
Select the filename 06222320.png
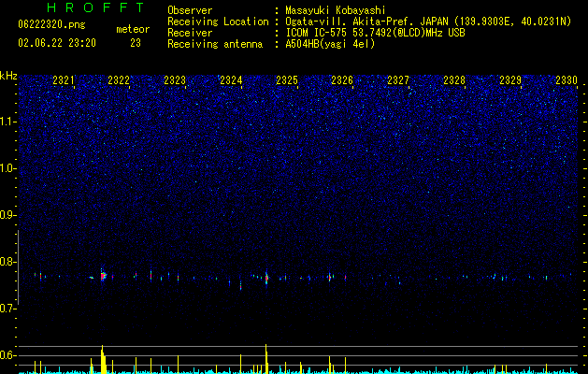[51, 24]
